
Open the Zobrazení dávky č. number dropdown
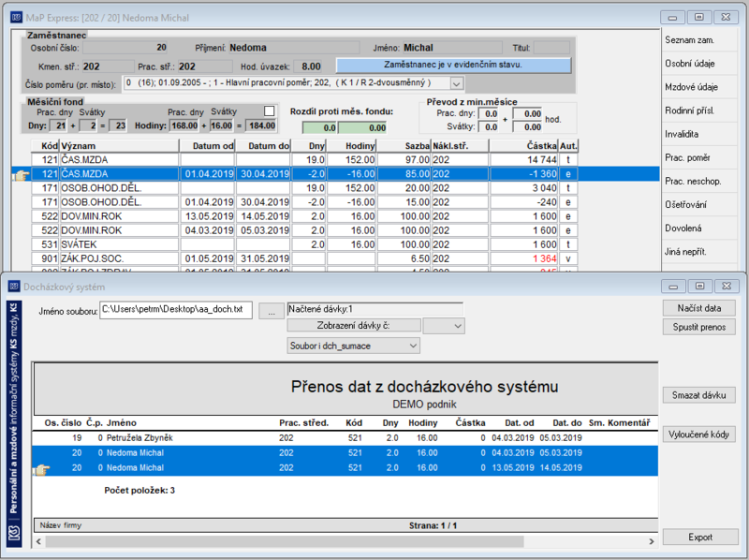click(444, 326)
